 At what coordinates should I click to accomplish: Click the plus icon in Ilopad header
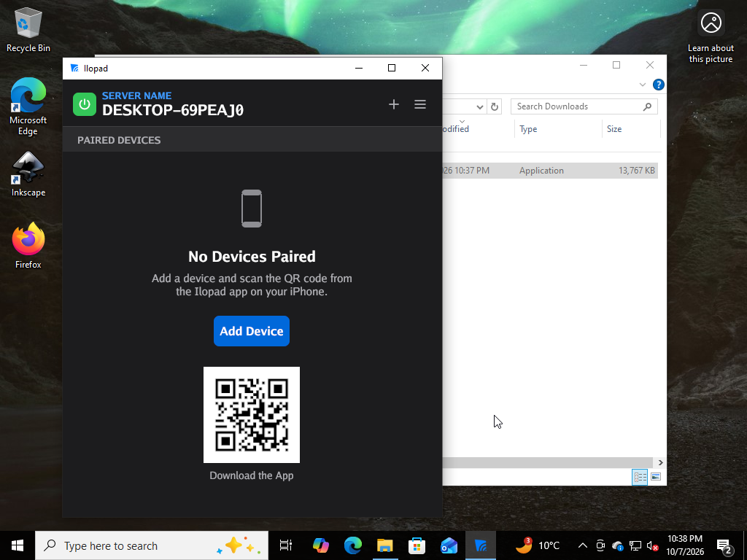pos(393,104)
